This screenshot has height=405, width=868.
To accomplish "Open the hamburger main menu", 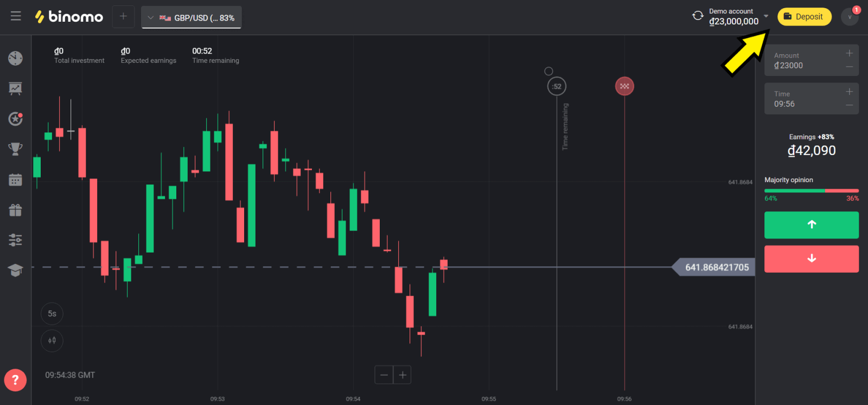I will tap(16, 16).
